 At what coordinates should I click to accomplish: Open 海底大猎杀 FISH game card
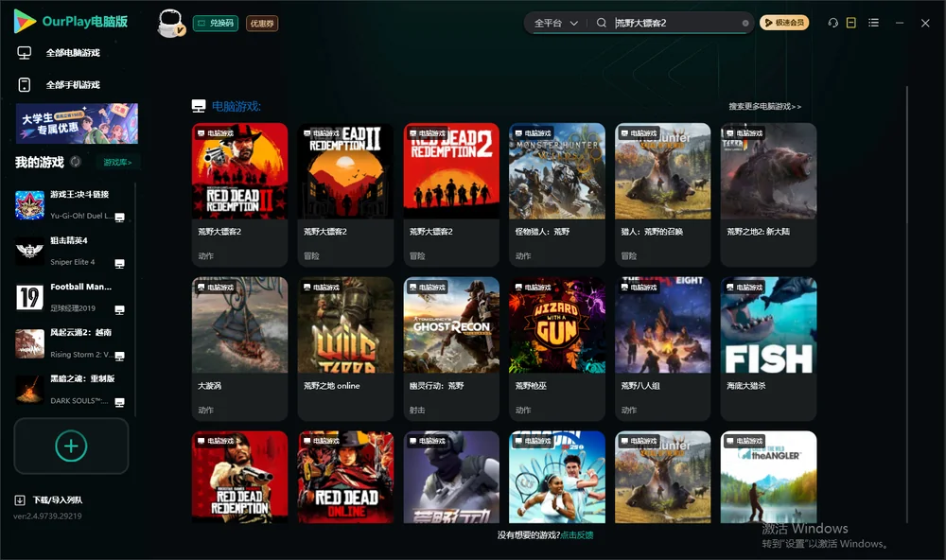point(768,348)
